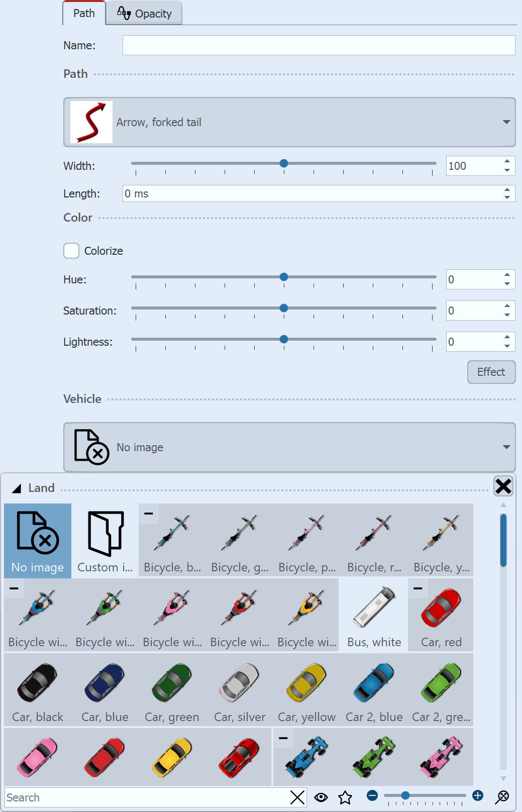522x812 pixels.
Task: Choose the pink car in the bottom row
Action: click(x=38, y=757)
